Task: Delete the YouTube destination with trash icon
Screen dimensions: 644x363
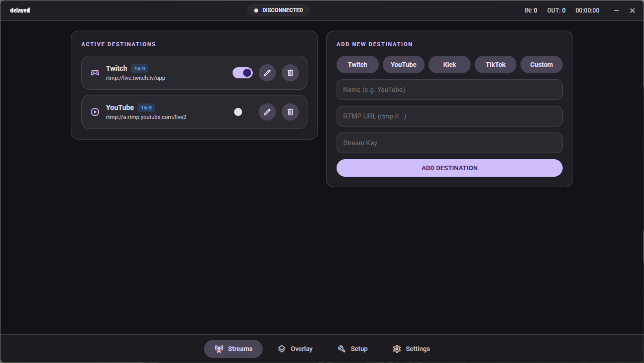Action: coord(290,112)
